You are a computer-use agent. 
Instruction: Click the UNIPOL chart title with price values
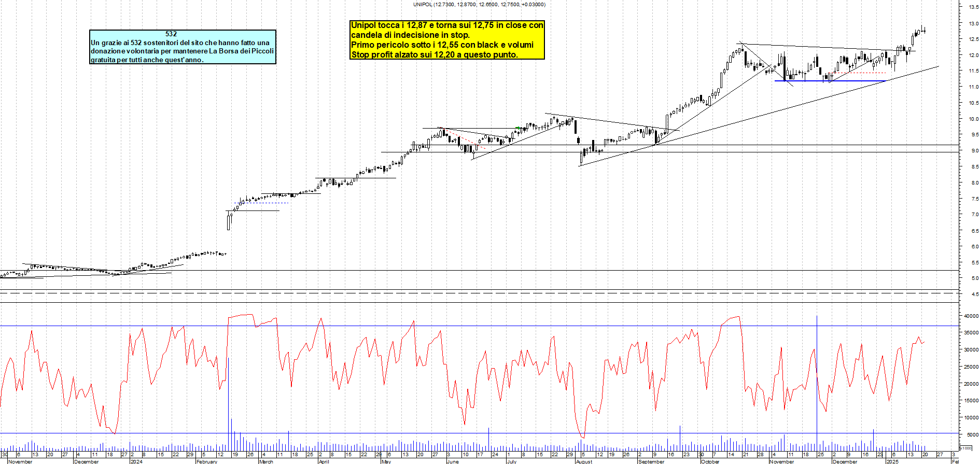479,4
